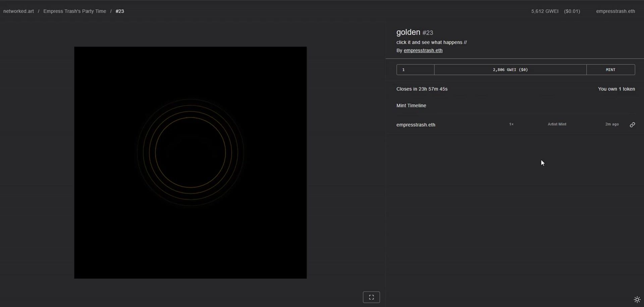
Task: Click the 5,612 GWEI balance in the header
Action: (545, 11)
